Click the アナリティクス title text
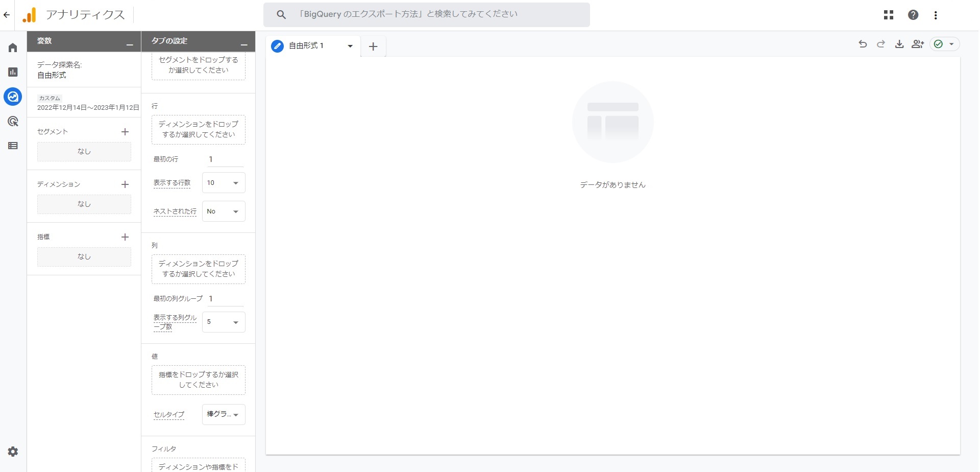 [x=85, y=15]
